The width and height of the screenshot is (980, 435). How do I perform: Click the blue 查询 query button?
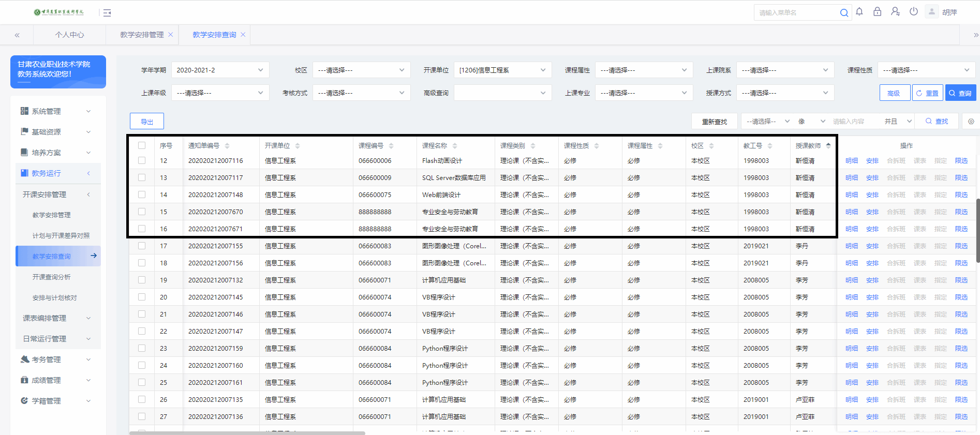tap(960, 93)
